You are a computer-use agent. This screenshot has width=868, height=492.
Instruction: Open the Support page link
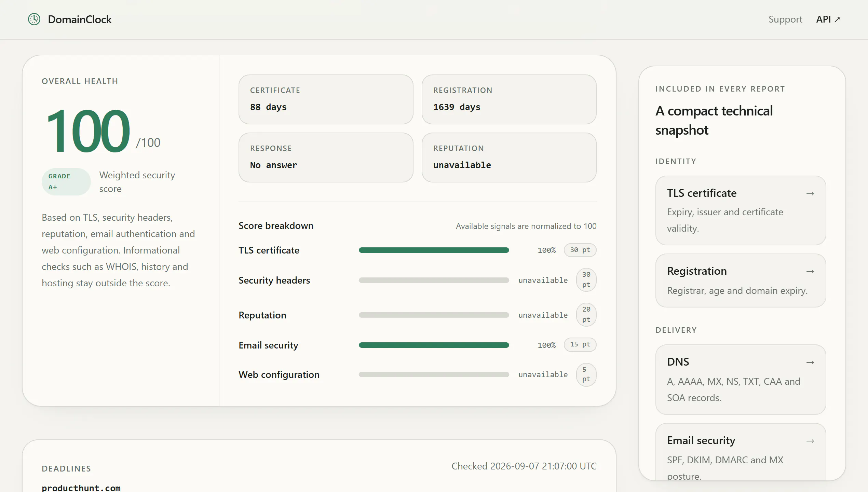point(785,19)
